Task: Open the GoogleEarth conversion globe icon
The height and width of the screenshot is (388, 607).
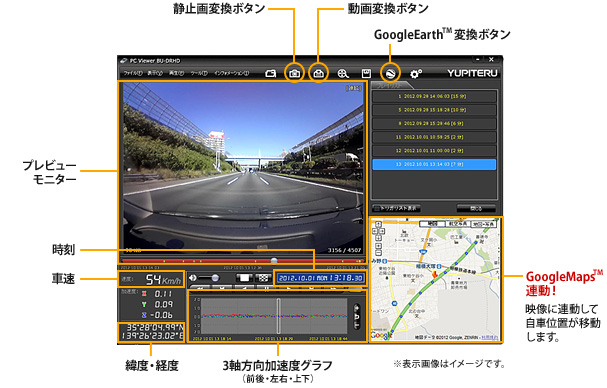Action: tap(390, 73)
